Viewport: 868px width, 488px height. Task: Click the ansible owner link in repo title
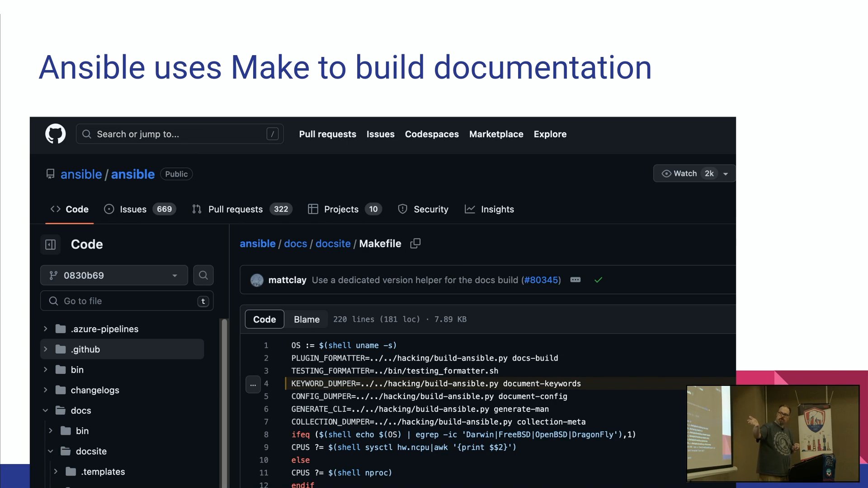click(81, 174)
